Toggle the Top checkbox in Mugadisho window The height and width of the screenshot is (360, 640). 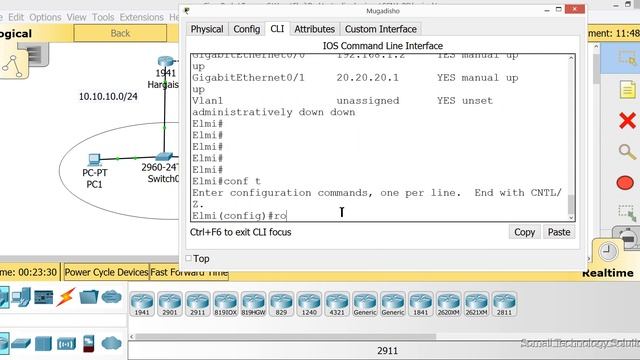click(188, 258)
